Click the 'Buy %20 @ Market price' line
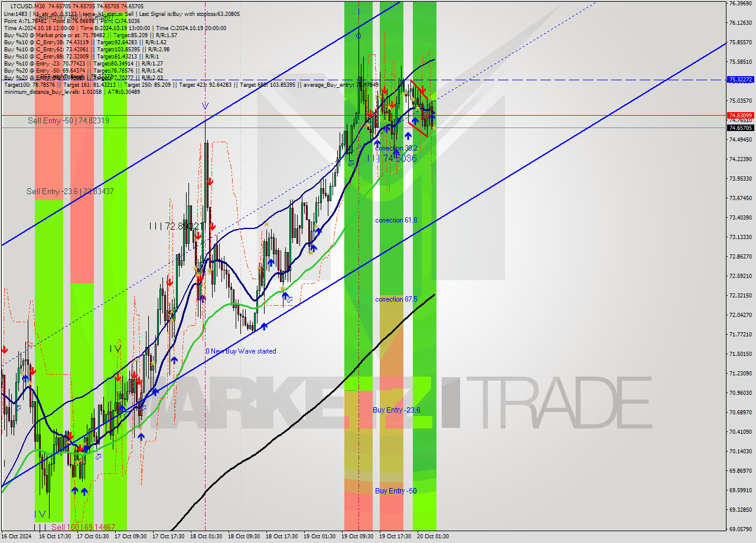This screenshot has width=756, height=543. click(90, 35)
